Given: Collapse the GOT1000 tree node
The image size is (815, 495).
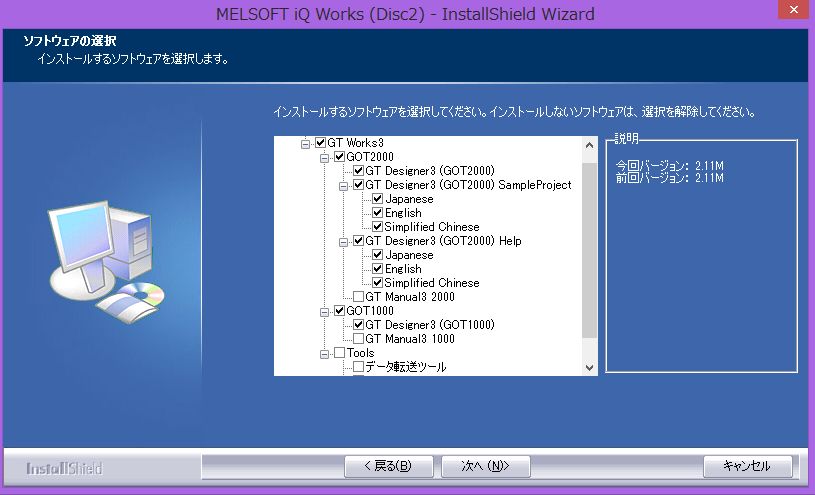Looking at the screenshot, I should click(324, 312).
